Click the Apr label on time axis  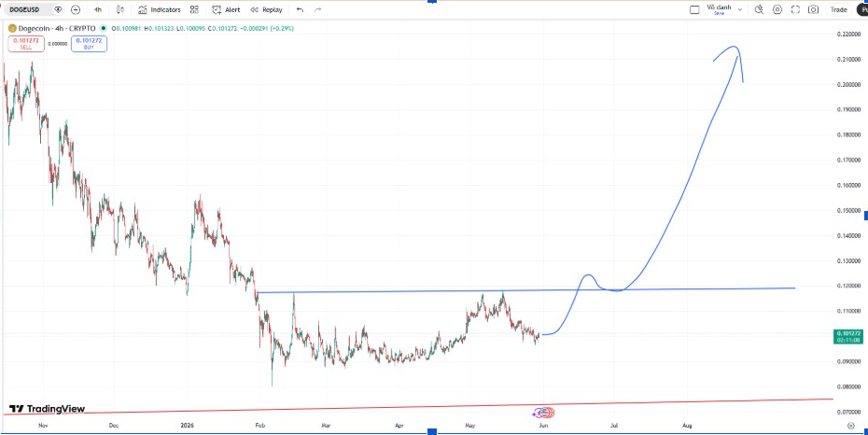tap(399, 426)
